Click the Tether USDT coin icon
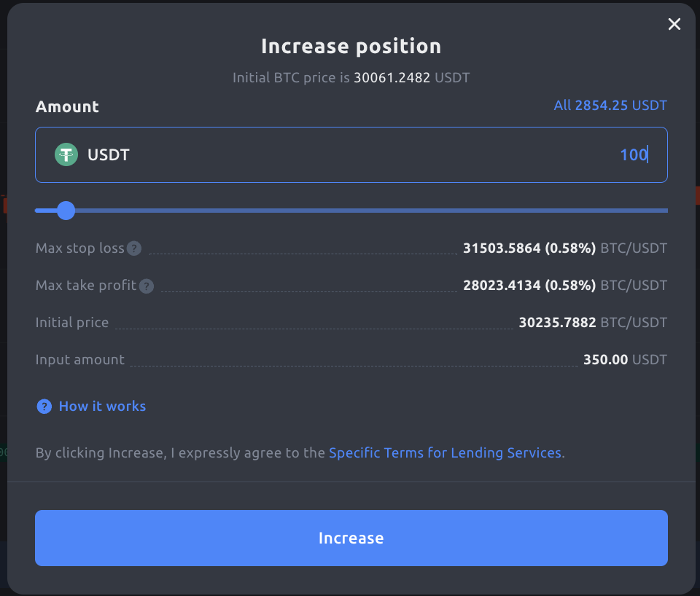The height and width of the screenshot is (596, 700). pos(66,154)
